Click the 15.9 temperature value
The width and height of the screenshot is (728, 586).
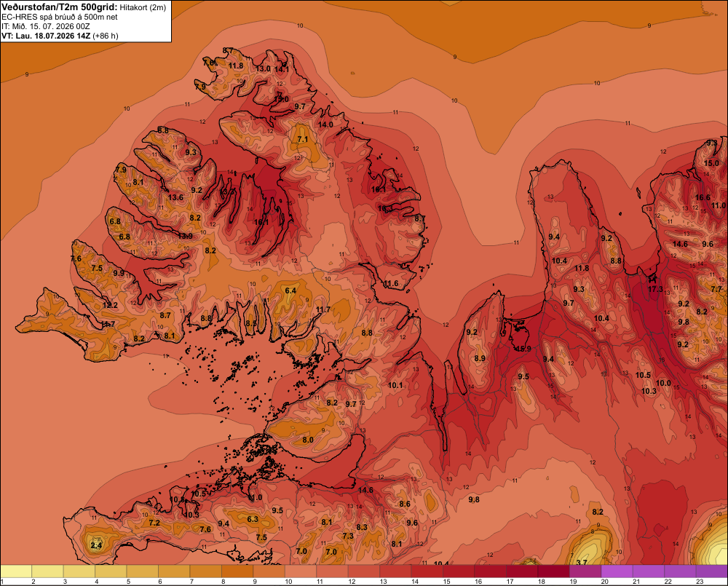(523, 349)
